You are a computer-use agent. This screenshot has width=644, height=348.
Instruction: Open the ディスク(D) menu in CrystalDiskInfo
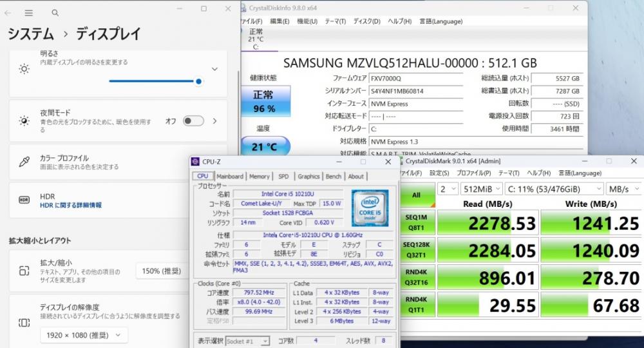367,21
